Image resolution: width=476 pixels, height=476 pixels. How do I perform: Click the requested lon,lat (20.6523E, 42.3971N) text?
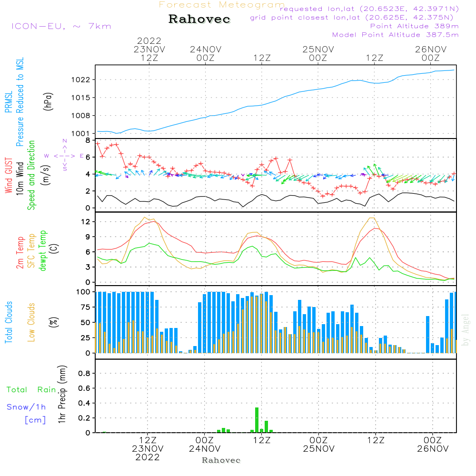click(x=369, y=9)
